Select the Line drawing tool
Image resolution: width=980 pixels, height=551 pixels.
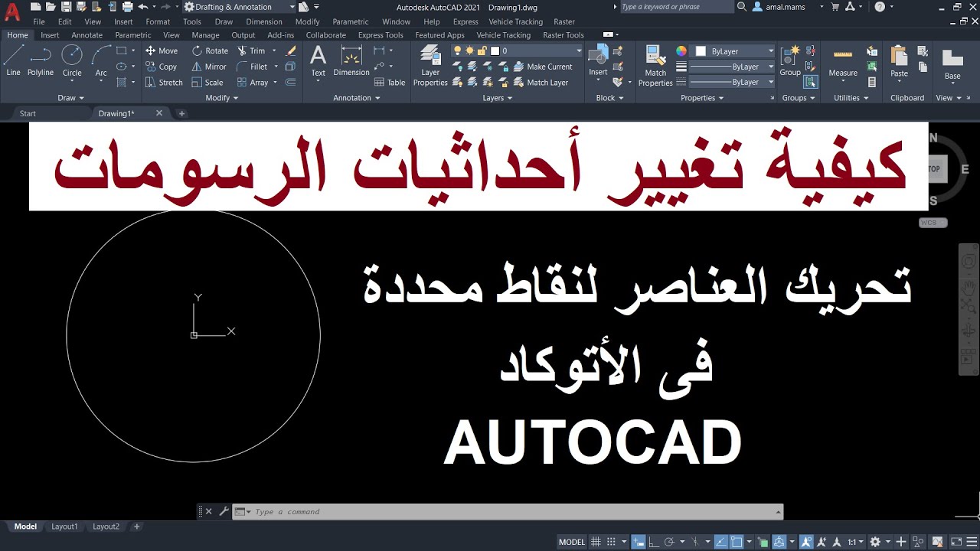coord(14,60)
